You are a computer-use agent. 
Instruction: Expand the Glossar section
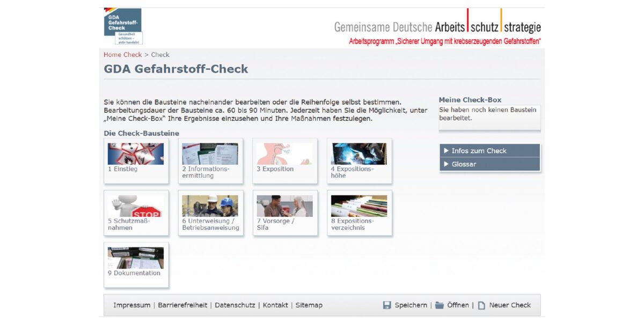(x=489, y=164)
